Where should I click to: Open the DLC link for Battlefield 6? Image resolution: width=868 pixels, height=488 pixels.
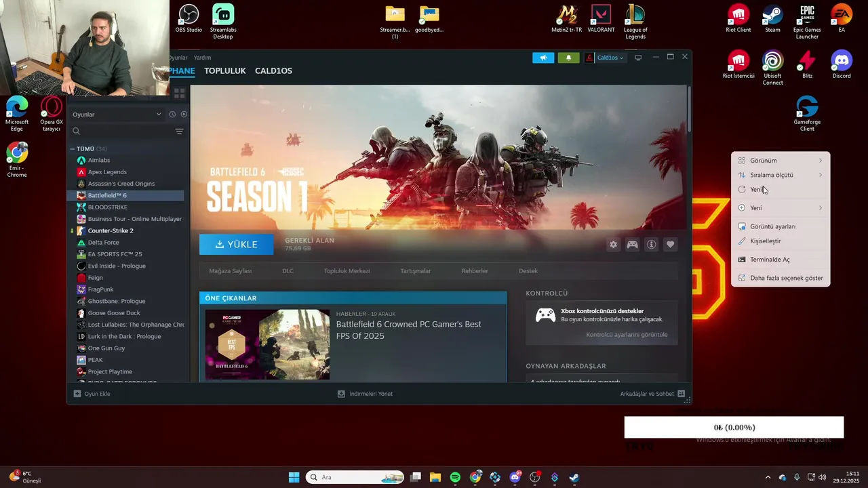tap(288, 271)
